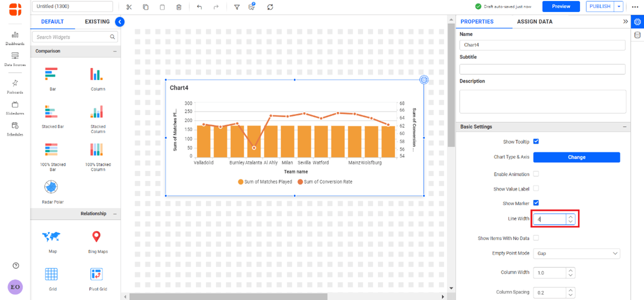Collapse the widget panel with the blue arrow
Viewport: 644px width, 300px height.
pyautogui.click(x=119, y=22)
